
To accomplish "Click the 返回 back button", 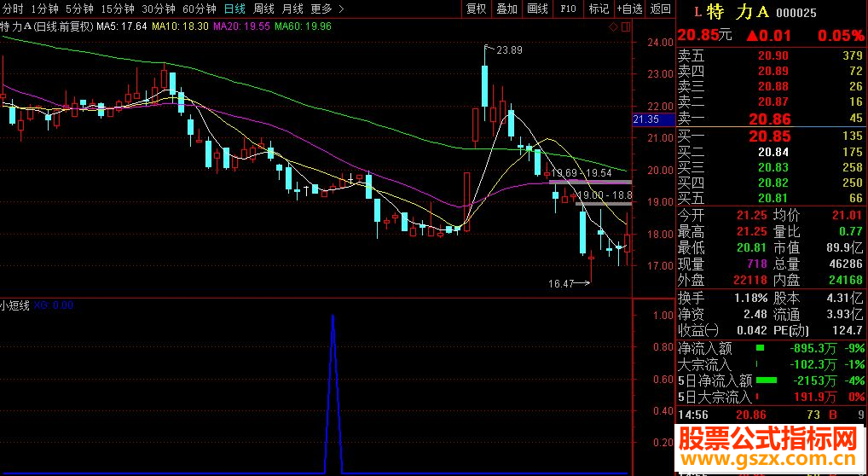I will click(660, 9).
